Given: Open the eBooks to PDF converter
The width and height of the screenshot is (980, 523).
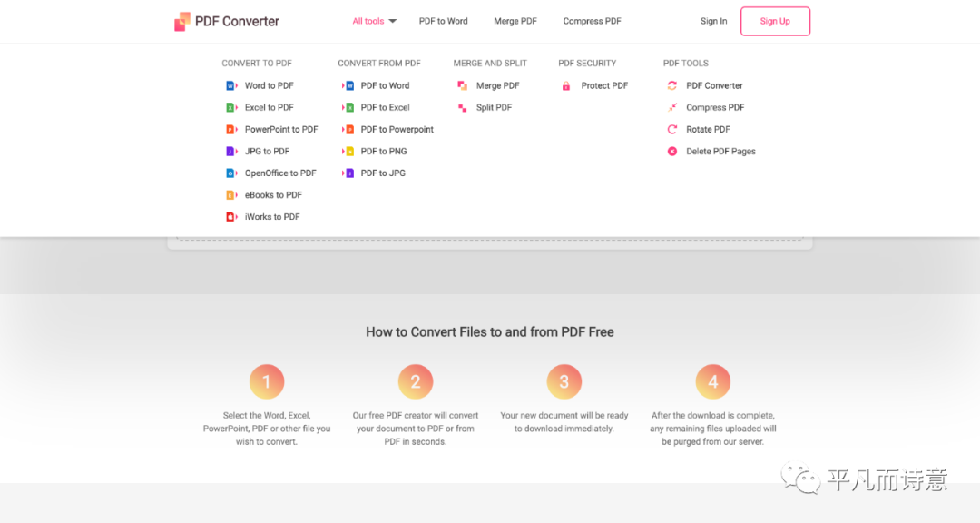Looking at the screenshot, I should [273, 195].
